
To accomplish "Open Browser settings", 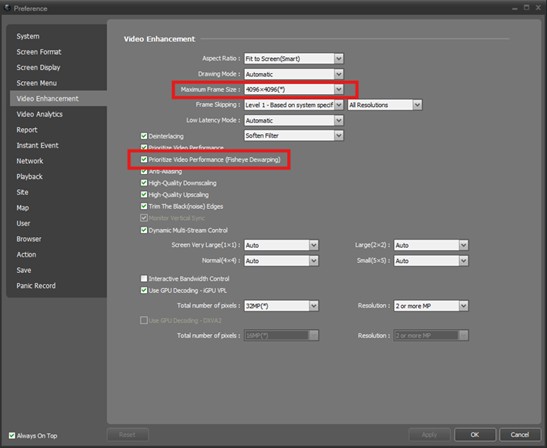I will (x=29, y=239).
